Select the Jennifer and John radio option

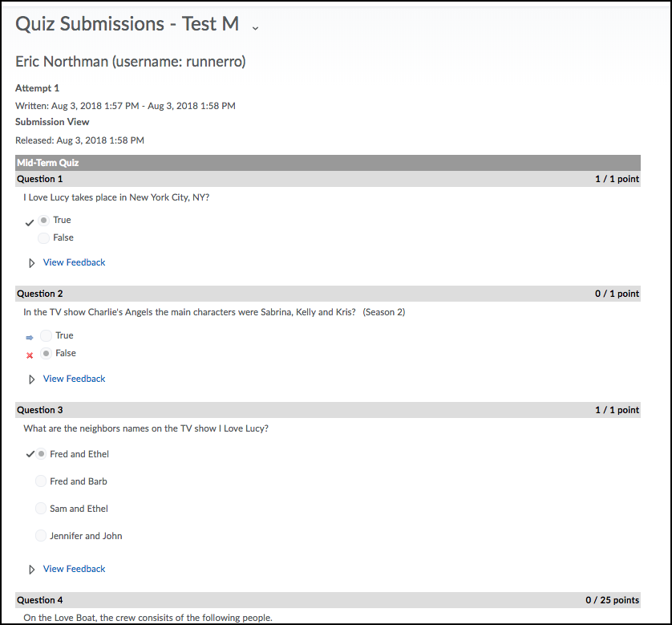[x=41, y=536]
